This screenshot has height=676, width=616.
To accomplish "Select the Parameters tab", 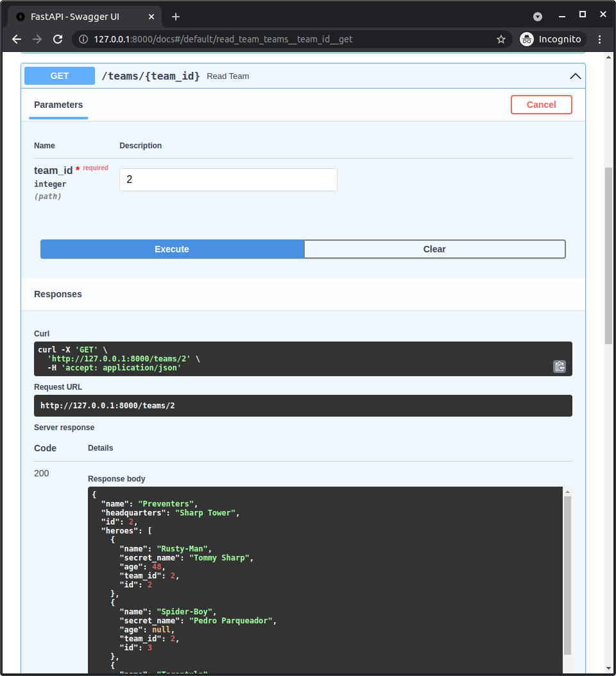I will pos(58,105).
